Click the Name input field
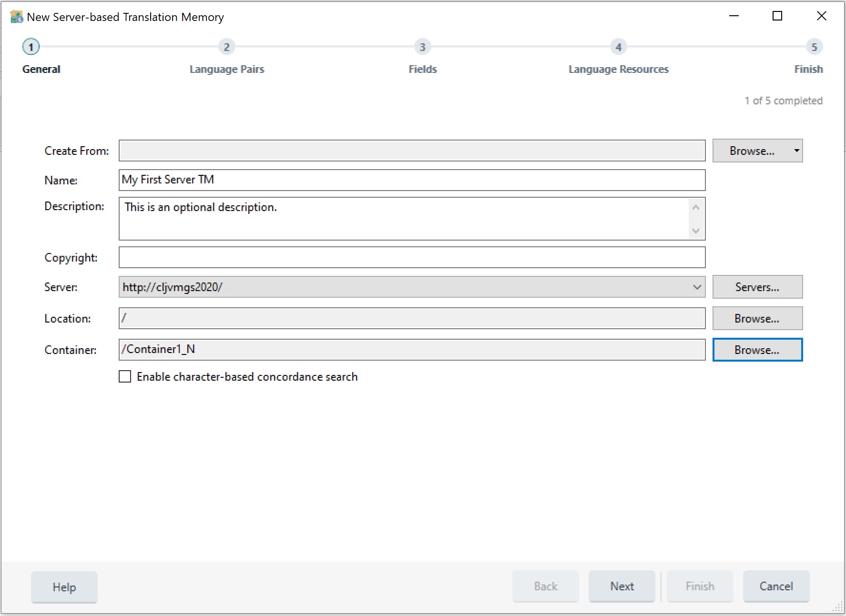846x616 pixels. coord(411,180)
